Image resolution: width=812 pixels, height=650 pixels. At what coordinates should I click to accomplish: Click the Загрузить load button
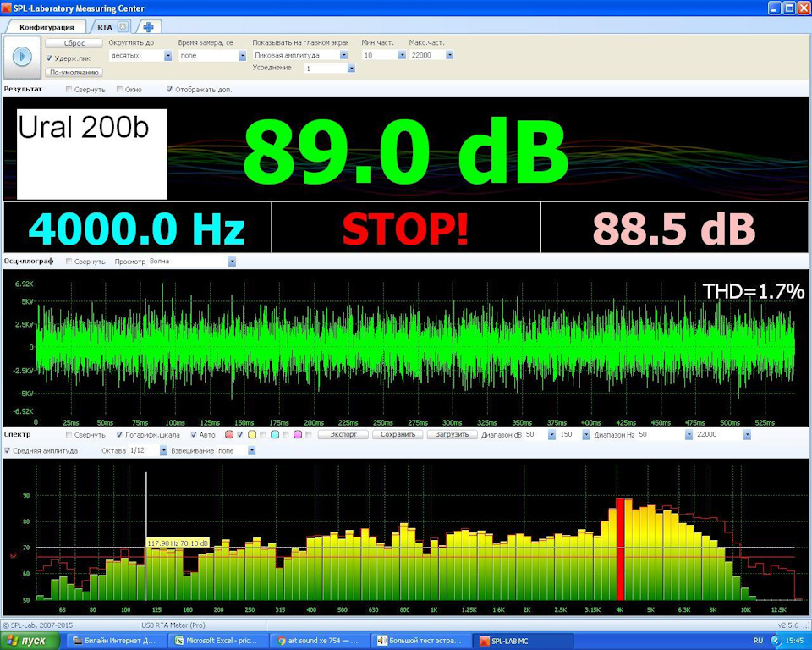click(x=452, y=434)
